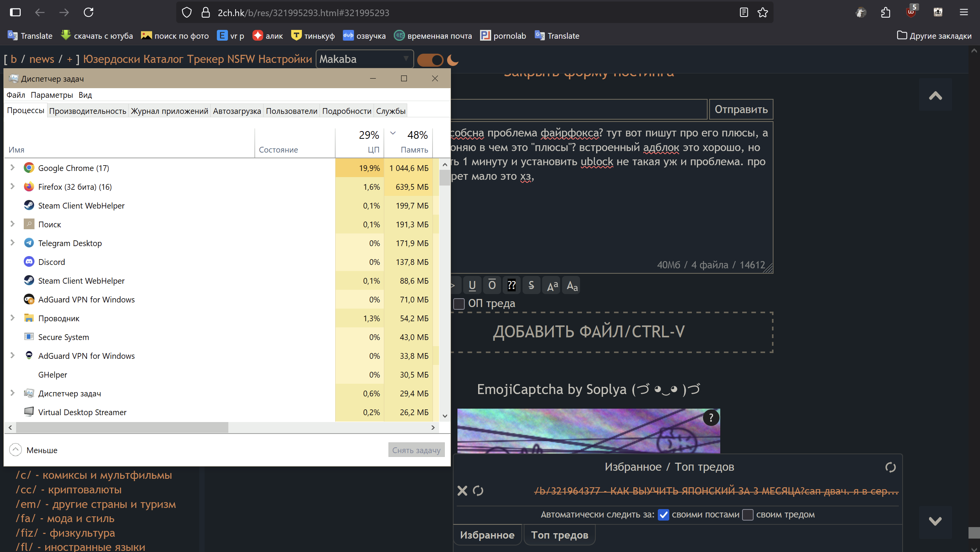Expand AdGuard VPN for Windows group
980x552 pixels.
[x=12, y=355]
